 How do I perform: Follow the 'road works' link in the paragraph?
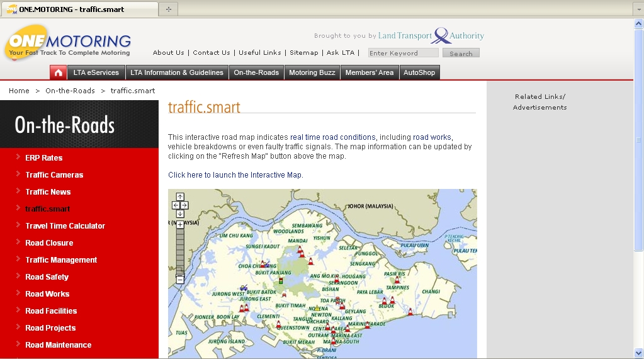point(432,137)
